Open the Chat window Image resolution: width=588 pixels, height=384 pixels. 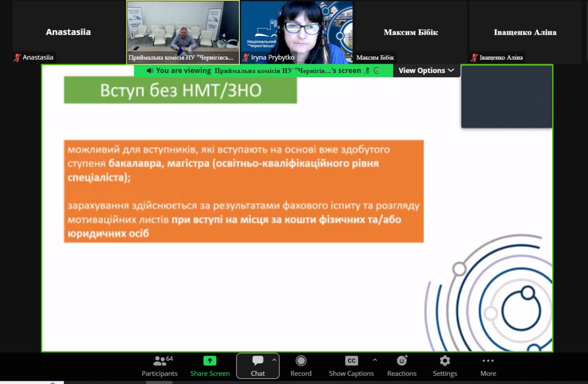pos(257,366)
